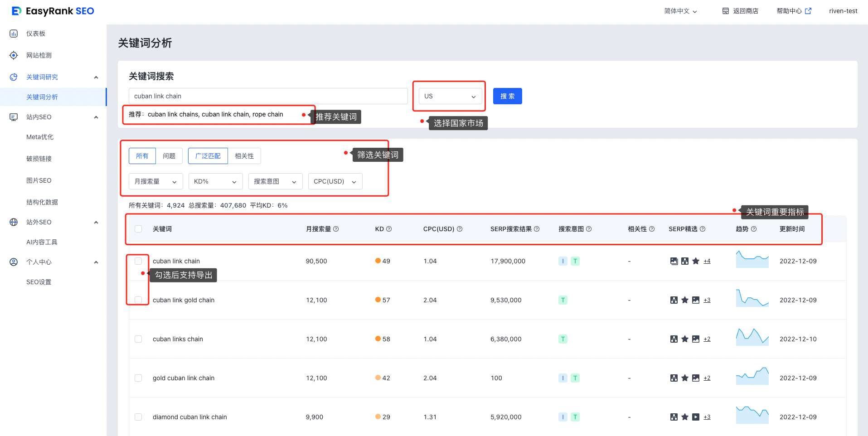
Task: Open the KD% filter dropdown
Action: pos(216,181)
